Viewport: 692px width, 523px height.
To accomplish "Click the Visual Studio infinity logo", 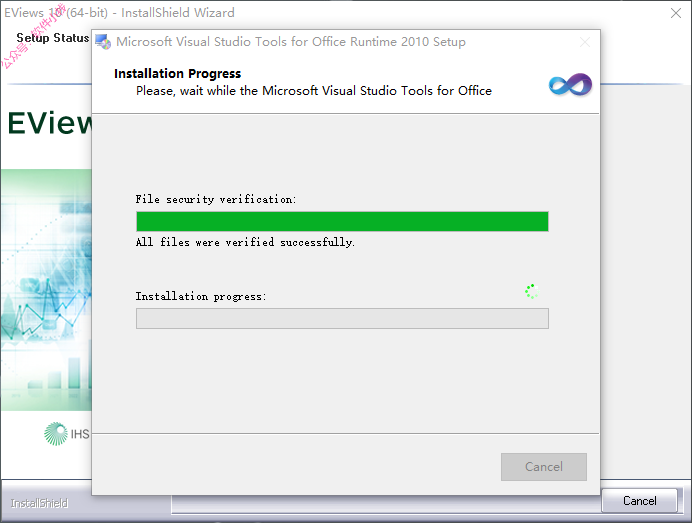I will click(570, 84).
